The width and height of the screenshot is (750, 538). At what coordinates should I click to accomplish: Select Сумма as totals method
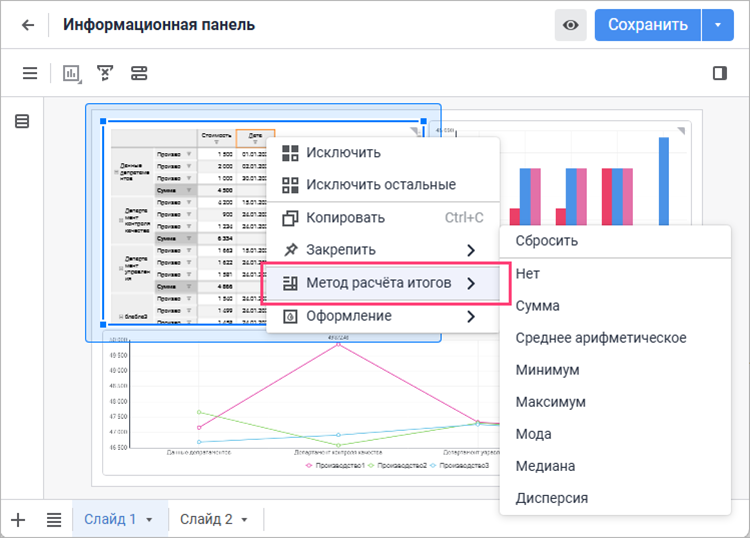[537, 306]
